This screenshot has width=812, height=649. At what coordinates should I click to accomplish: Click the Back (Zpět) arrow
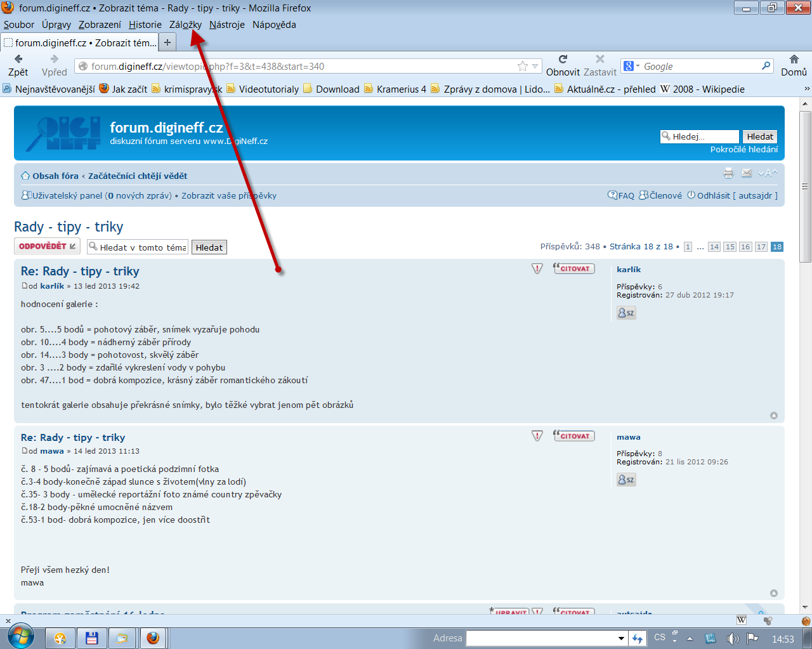click(18, 60)
